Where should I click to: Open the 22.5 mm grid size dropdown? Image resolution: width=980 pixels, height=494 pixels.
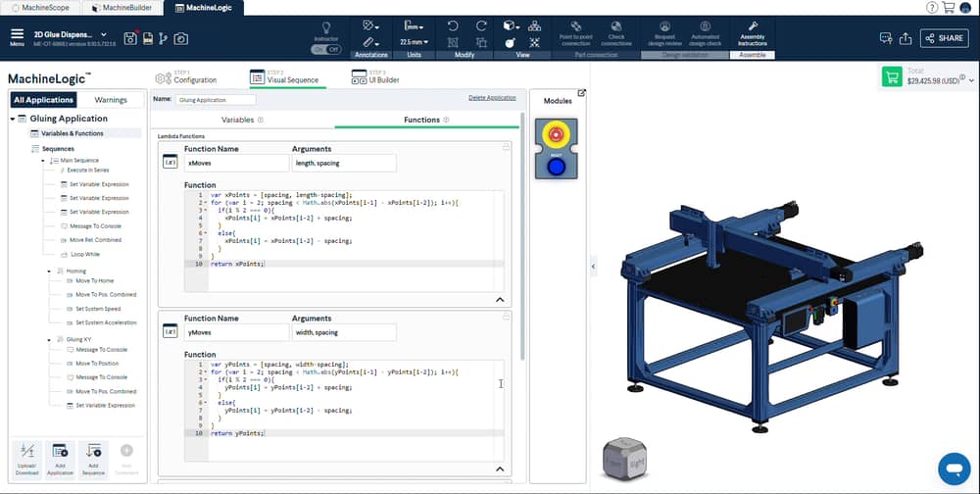click(414, 42)
